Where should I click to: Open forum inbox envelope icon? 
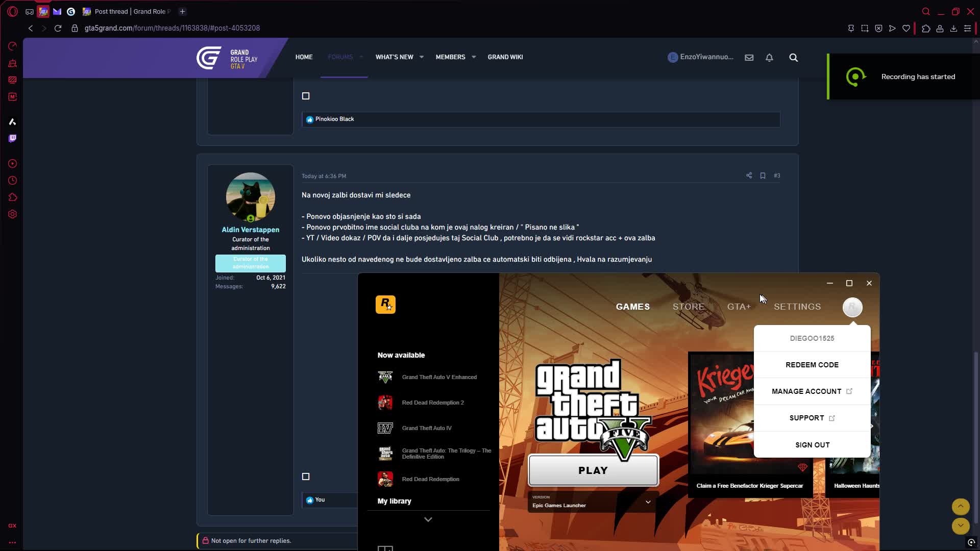click(x=749, y=58)
